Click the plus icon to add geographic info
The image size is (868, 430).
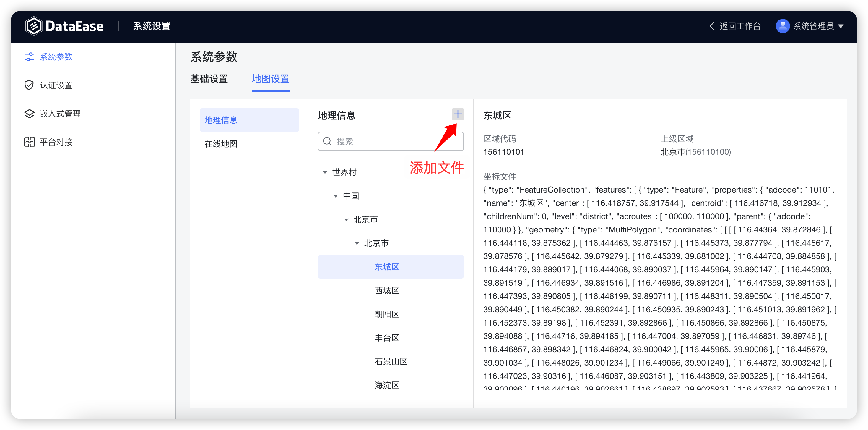pyautogui.click(x=458, y=114)
